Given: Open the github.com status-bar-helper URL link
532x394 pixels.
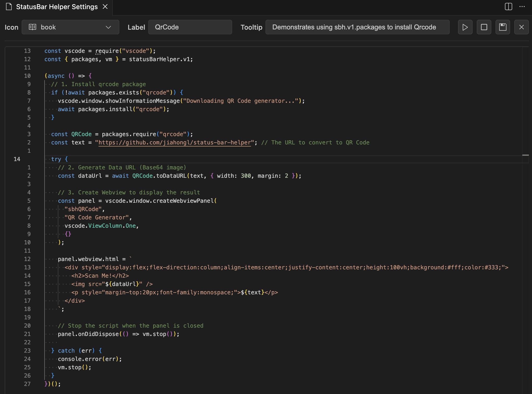Looking at the screenshot, I should point(174,143).
